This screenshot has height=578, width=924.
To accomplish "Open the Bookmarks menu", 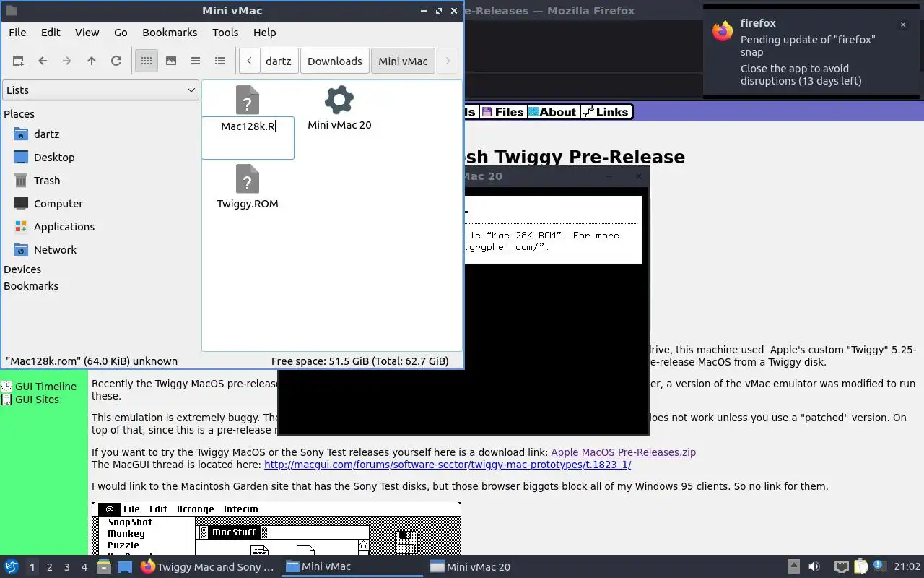I will (x=170, y=33).
